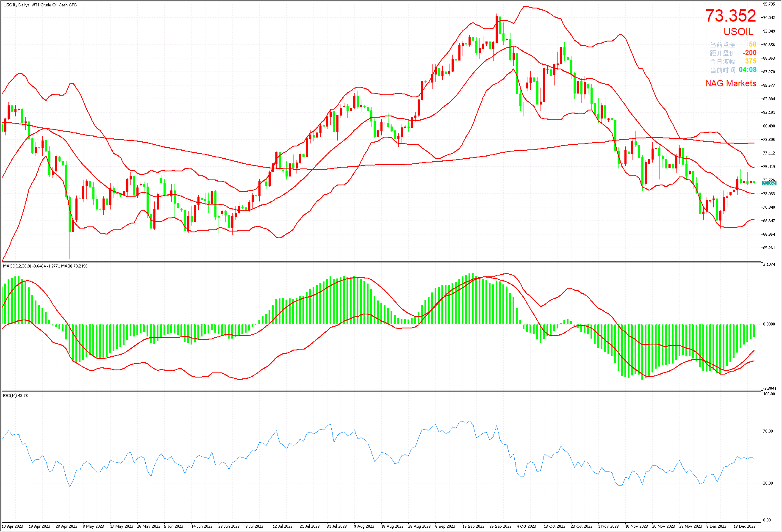This screenshot has height=532, width=782.
Task: Click the RSI(14) 48.78 indicator label
Action: tap(16, 396)
